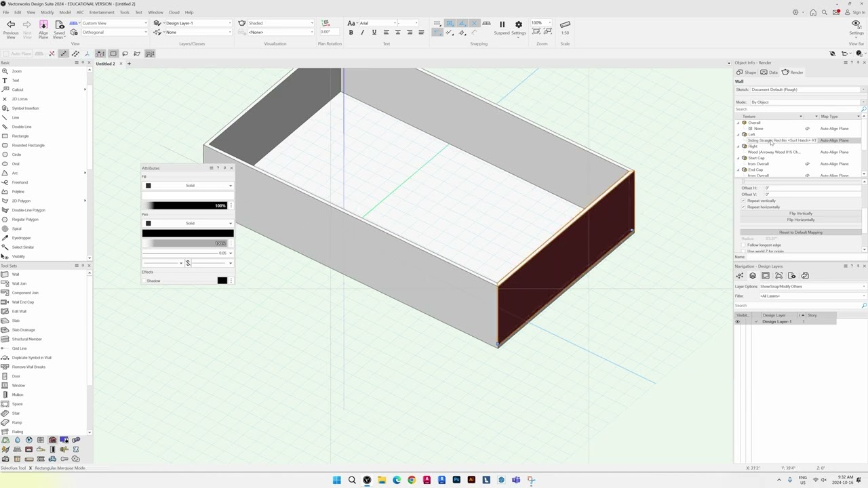
Task: Open Snapping Settings gear
Action: (x=519, y=24)
